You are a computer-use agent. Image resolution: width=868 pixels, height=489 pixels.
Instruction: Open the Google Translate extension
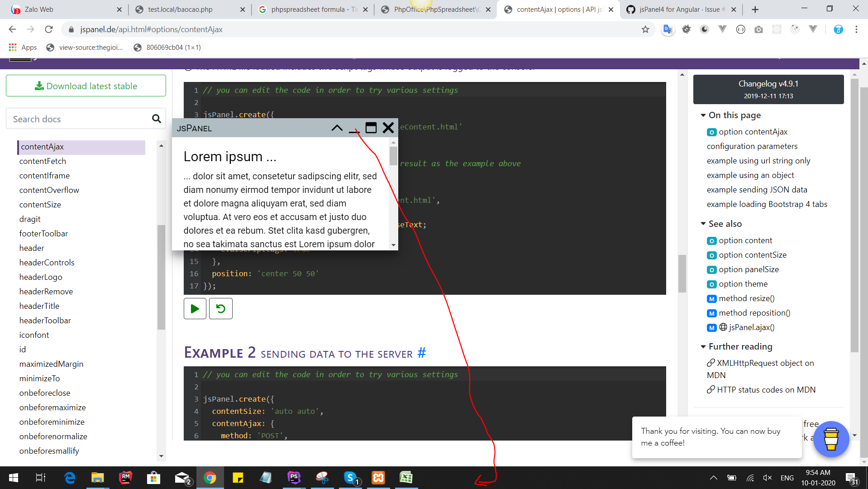668,29
